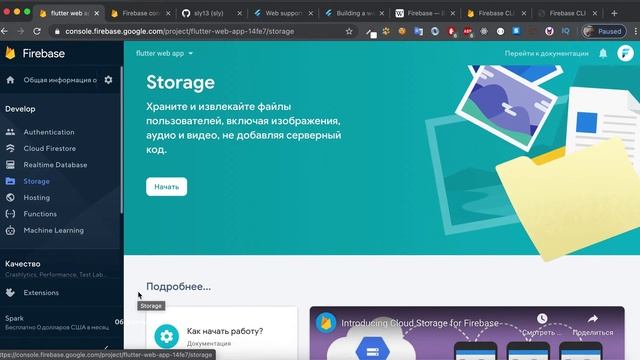Click the Storage folder icon

tap(10, 181)
